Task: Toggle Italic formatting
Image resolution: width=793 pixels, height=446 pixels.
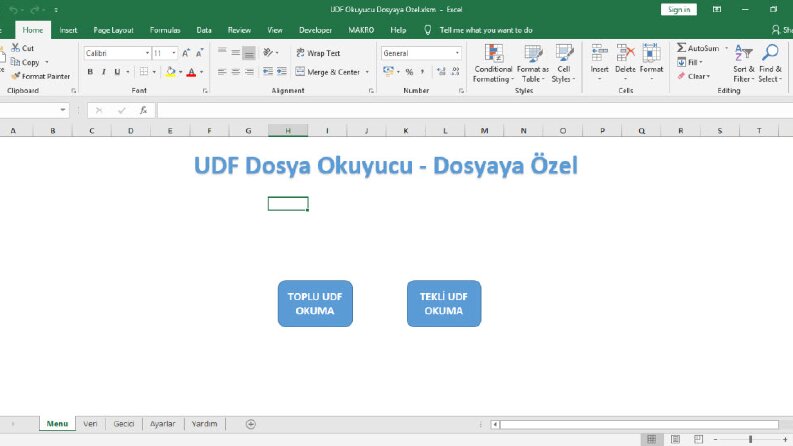Action: [104, 72]
